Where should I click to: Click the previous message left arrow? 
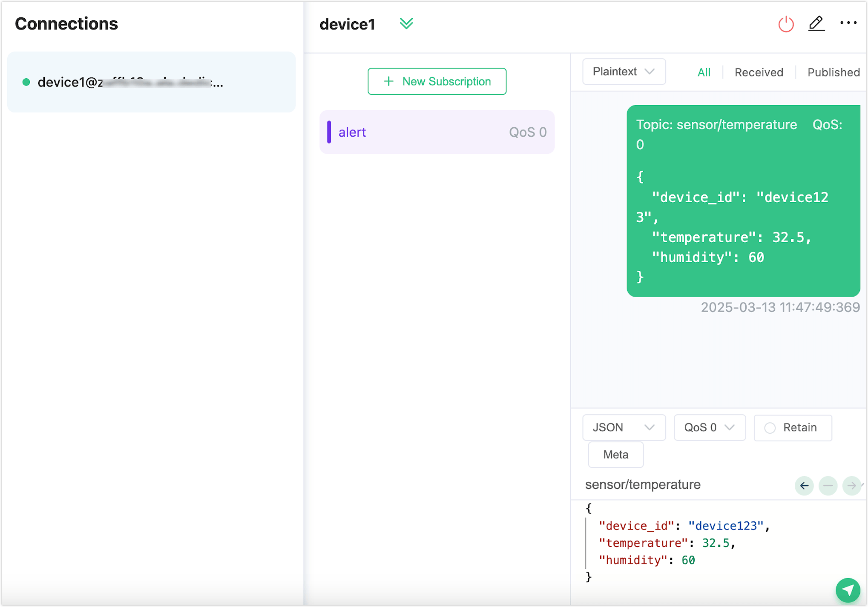pyautogui.click(x=804, y=485)
